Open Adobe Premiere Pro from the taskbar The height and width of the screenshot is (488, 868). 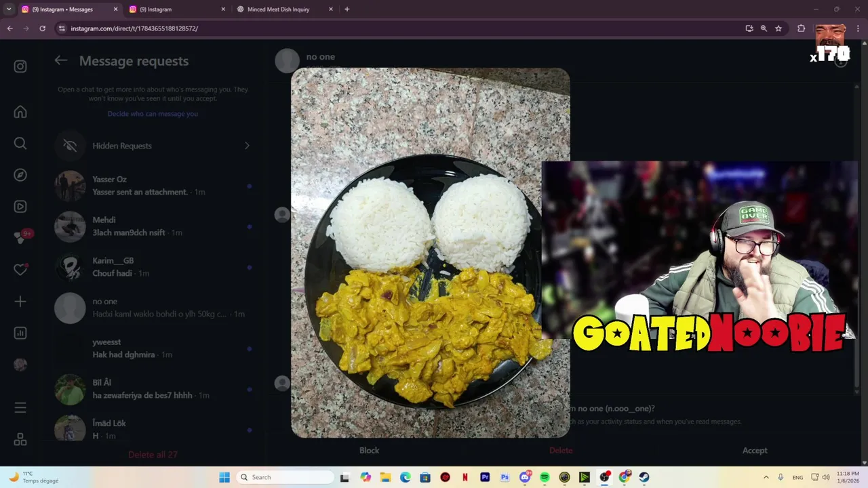click(485, 477)
